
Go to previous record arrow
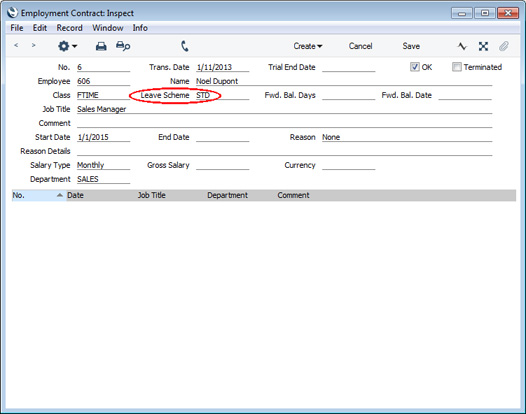click(x=16, y=45)
